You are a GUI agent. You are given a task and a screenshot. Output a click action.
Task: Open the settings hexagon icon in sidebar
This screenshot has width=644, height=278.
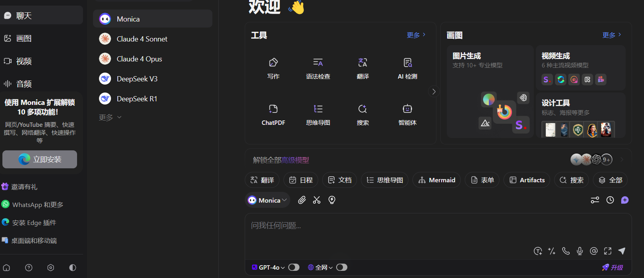pos(51,268)
